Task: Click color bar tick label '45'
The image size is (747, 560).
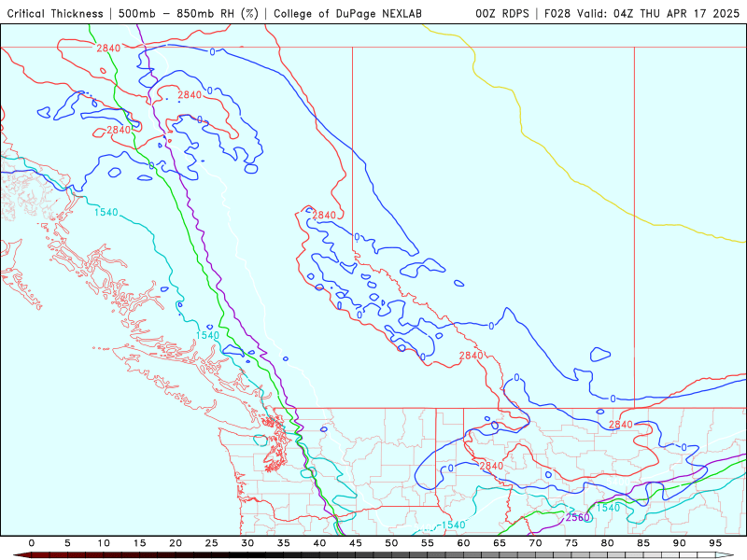Action: click(x=356, y=543)
